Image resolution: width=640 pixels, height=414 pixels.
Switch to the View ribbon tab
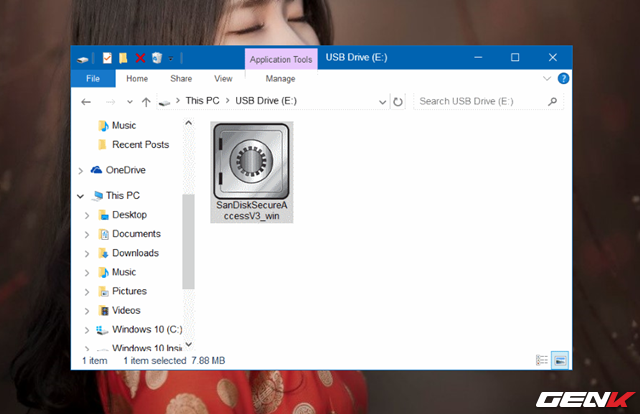click(223, 78)
